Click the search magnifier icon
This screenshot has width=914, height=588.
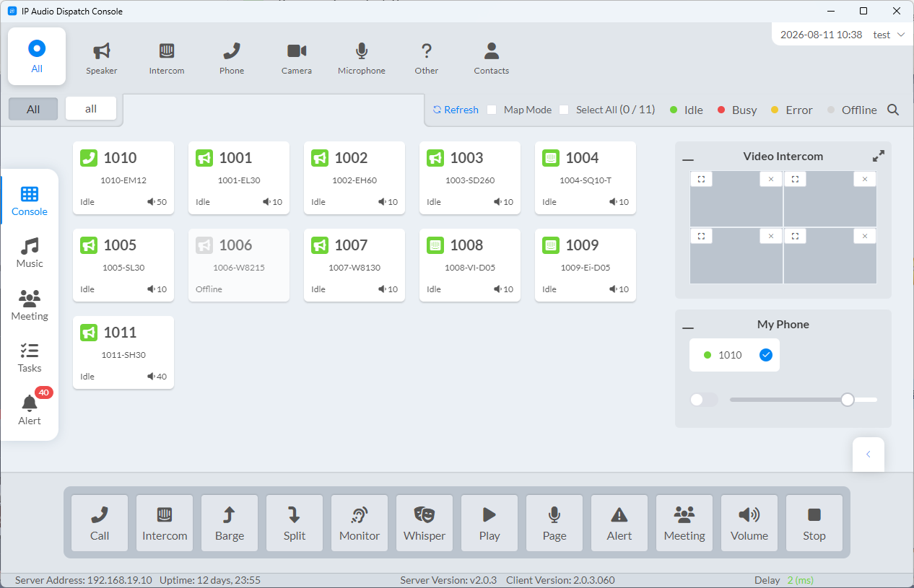(893, 110)
